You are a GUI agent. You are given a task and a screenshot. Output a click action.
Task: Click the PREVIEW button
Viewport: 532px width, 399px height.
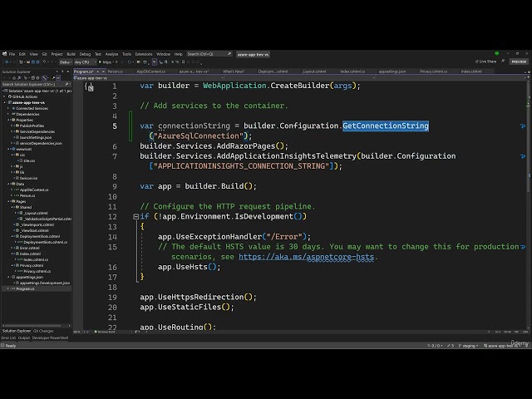pyautogui.click(x=519, y=62)
